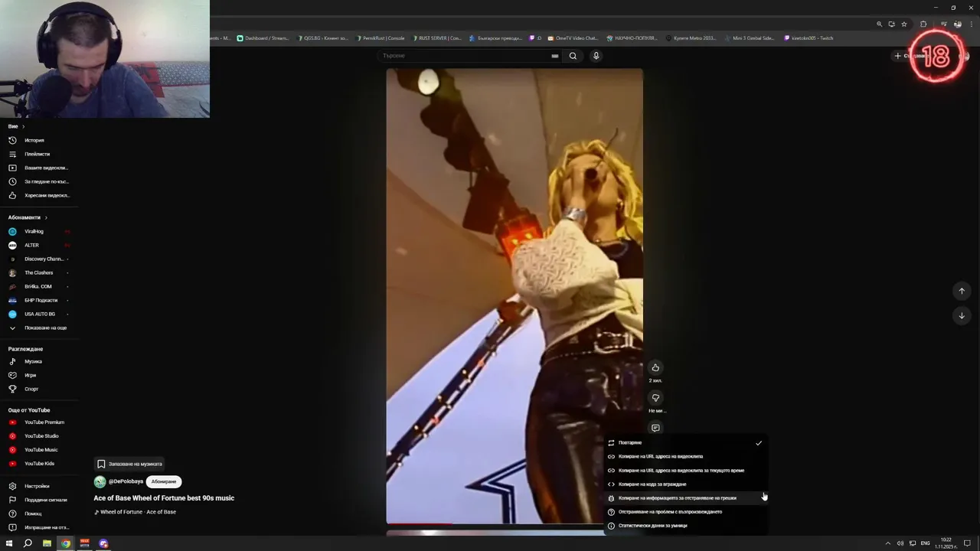Browse the Спорт category
The height and width of the screenshot is (551, 980).
[31, 389]
